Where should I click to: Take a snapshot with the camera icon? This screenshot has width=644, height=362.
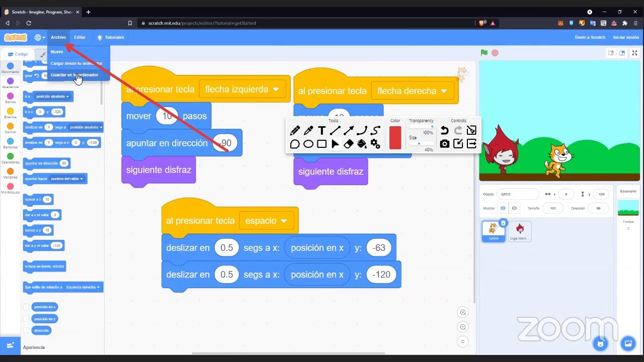click(444, 144)
